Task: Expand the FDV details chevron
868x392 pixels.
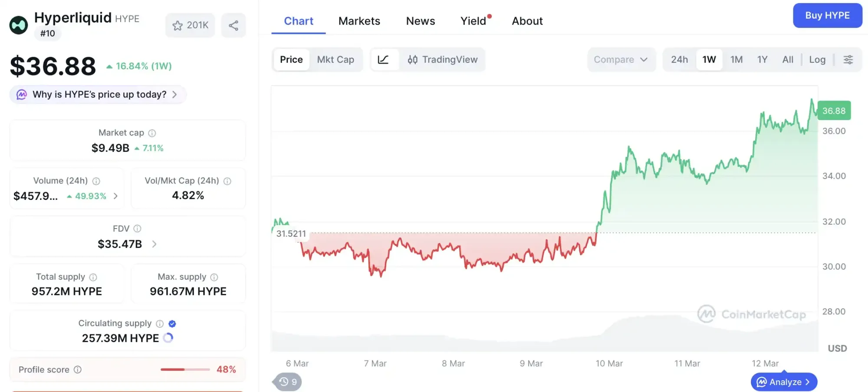Action: [154, 244]
